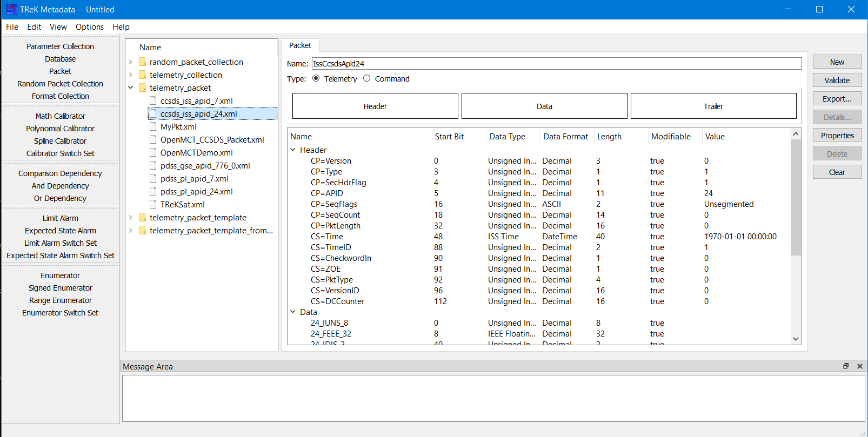This screenshot has height=437, width=868.
Task: Click the file icon beside MyPkt.xml
Action: click(153, 127)
